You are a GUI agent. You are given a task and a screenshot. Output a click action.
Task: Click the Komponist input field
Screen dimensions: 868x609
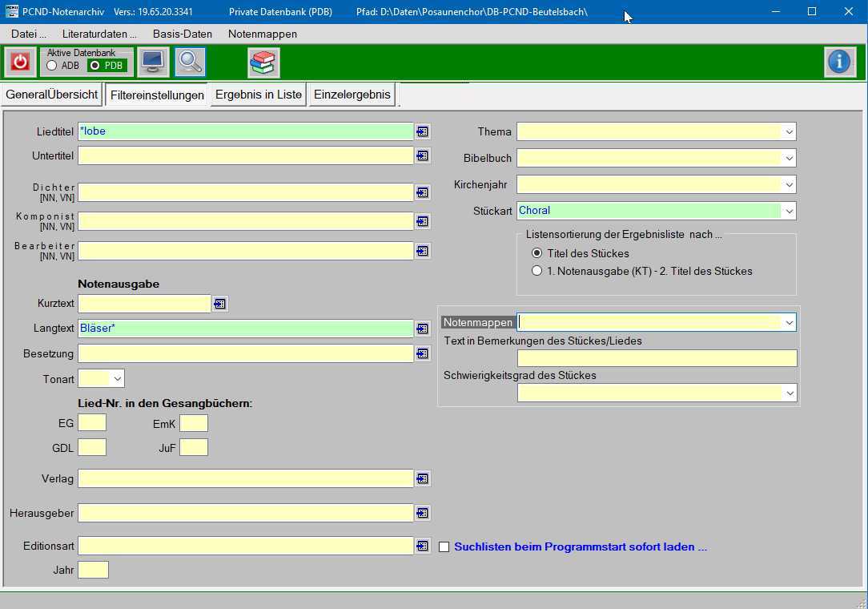246,221
